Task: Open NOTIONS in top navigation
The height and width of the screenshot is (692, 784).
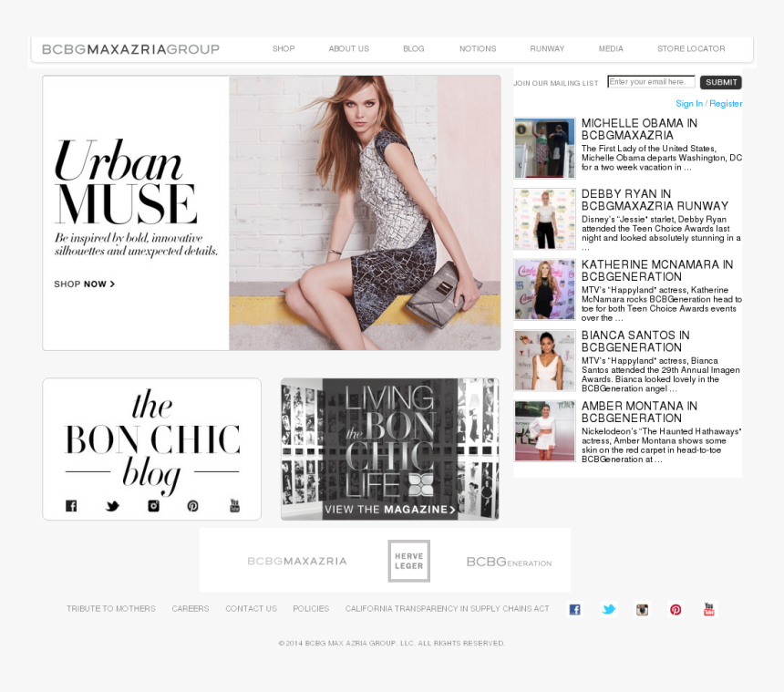Action: 478,48
